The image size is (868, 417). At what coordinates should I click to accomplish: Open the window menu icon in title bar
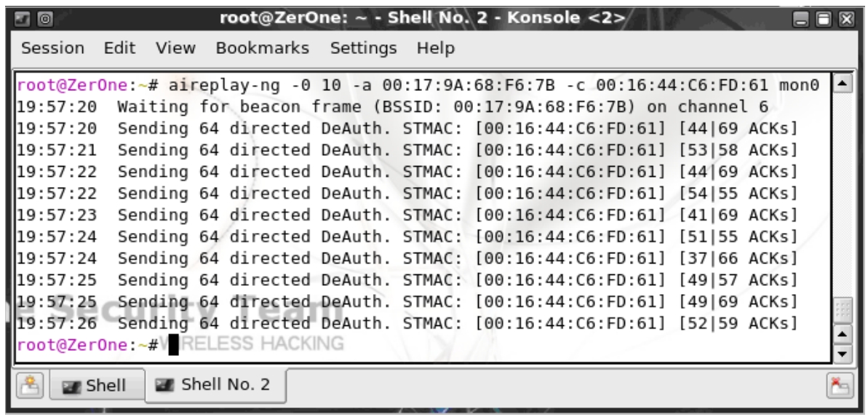click(x=22, y=20)
